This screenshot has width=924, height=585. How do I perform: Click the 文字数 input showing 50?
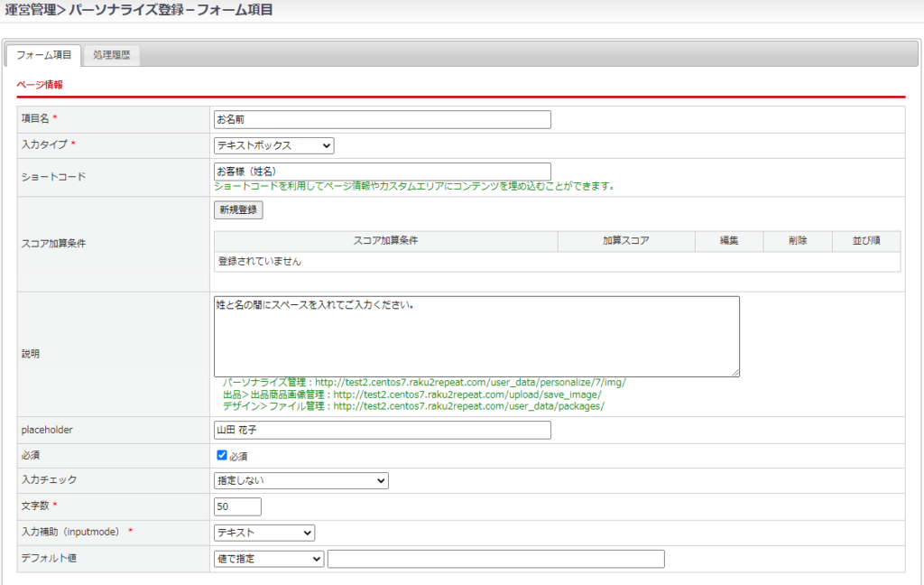237,506
